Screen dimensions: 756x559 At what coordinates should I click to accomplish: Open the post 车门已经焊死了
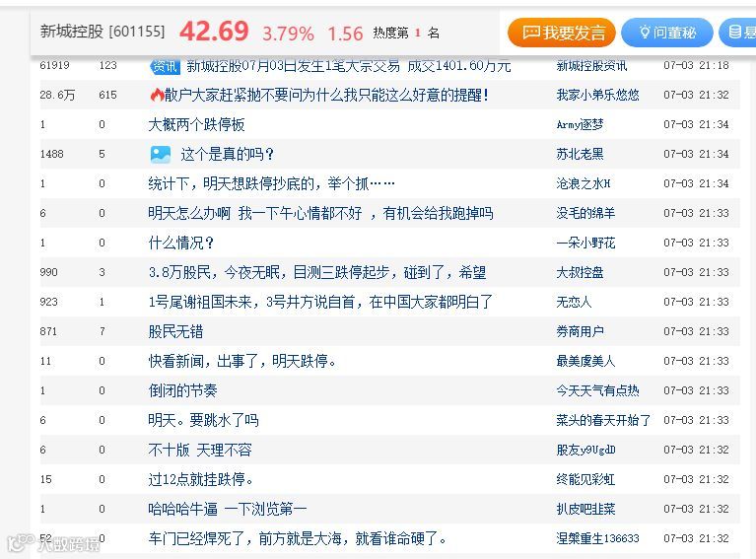coord(297,538)
